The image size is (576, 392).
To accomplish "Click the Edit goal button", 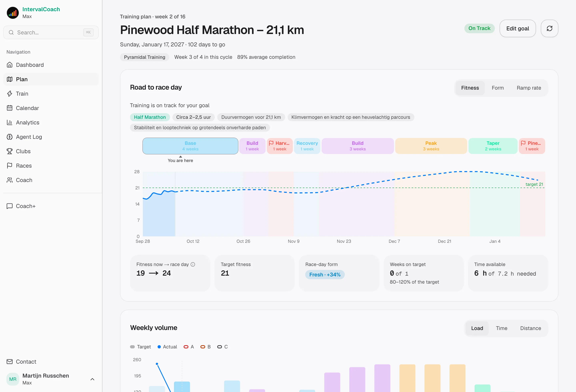I will point(518,28).
